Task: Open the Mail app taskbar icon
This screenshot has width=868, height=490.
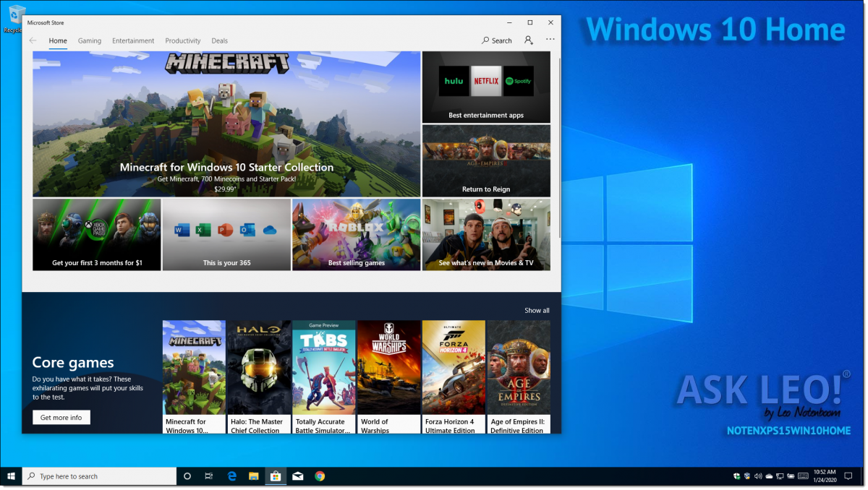Action: click(297, 476)
